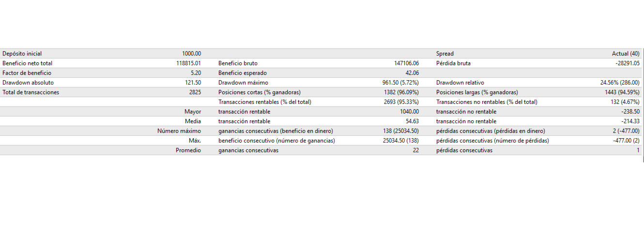Viewport: 644px width, 231px height.
Task: Select the Transacciones no rentables value 132 (4.67%)
Action: 625,102
